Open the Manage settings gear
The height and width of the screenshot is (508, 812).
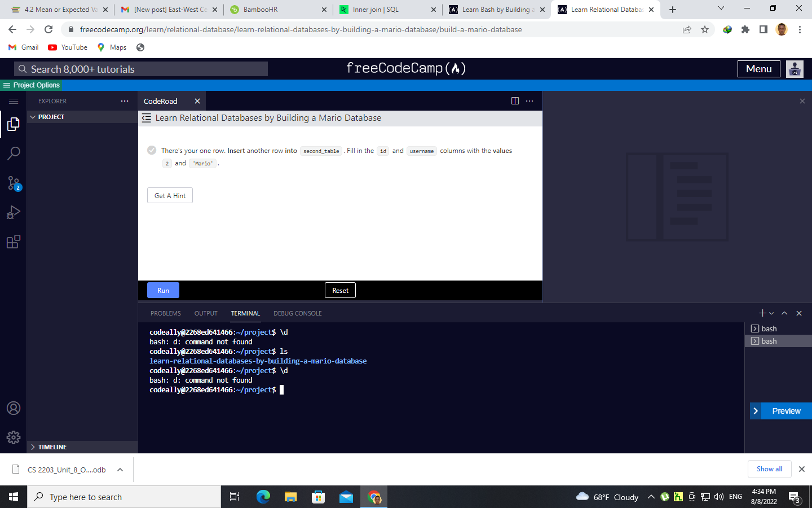[x=14, y=437]
